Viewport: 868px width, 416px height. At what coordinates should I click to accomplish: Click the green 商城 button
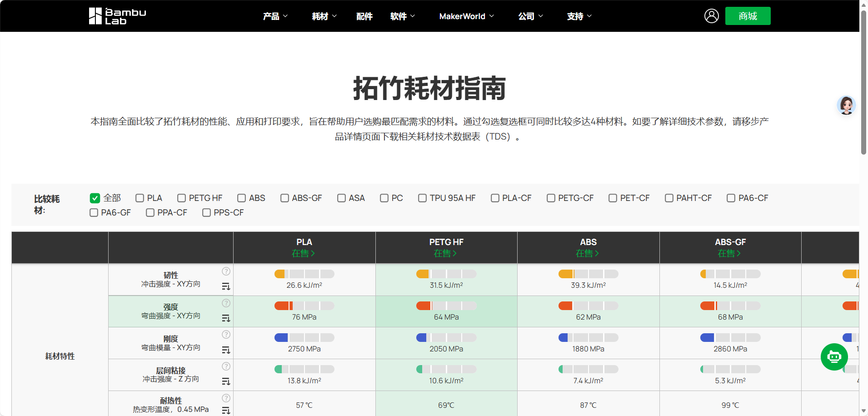[748, 16]
